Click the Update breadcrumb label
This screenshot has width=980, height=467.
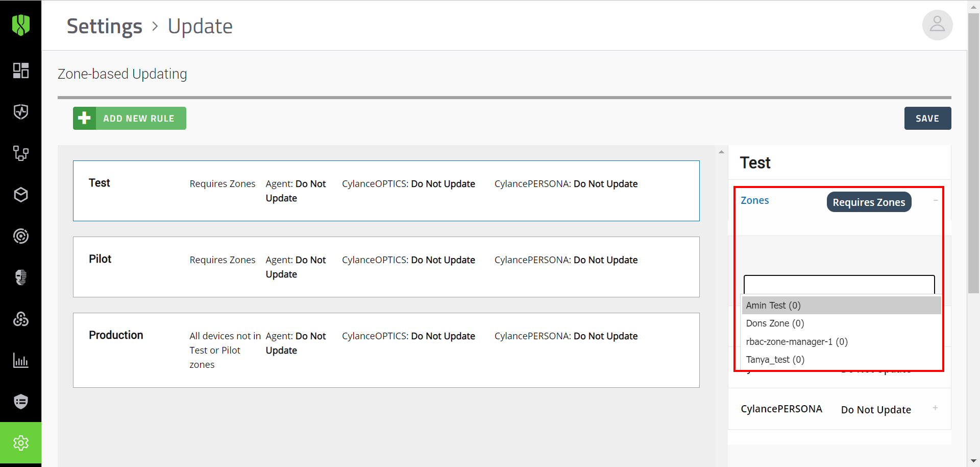point(200,26)
